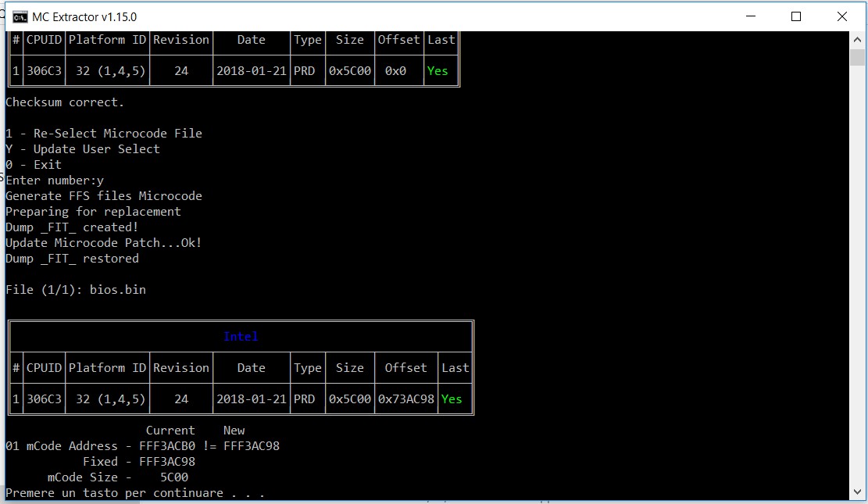The height and width of the screenshot is (504, 868).
Task: Click '32 (1,4,5)' platform cell in bottom table
Action: (111, 399)
